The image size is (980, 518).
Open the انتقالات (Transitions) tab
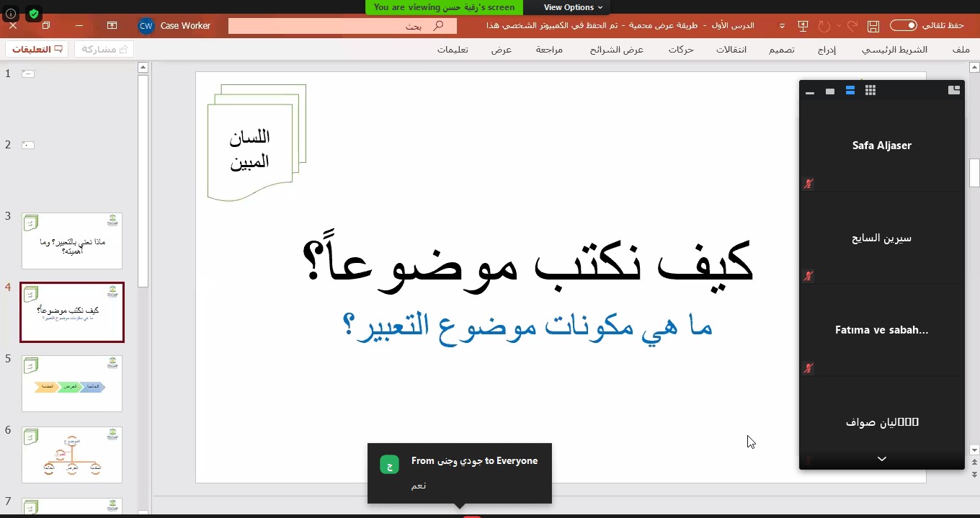731,50
